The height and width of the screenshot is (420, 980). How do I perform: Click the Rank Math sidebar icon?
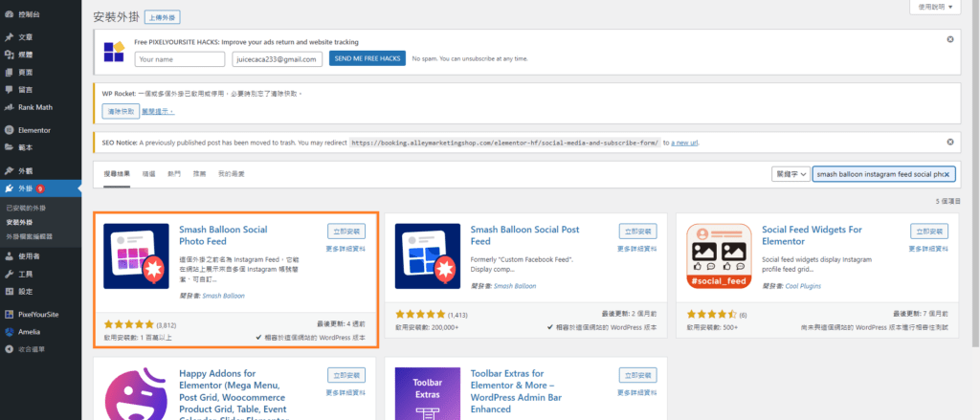coord(9,107)
